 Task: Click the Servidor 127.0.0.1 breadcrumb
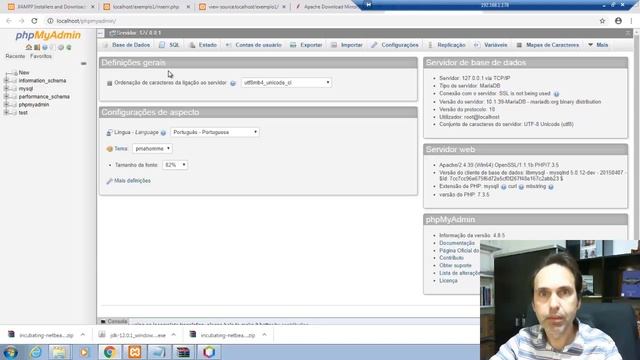pos(136,33)
